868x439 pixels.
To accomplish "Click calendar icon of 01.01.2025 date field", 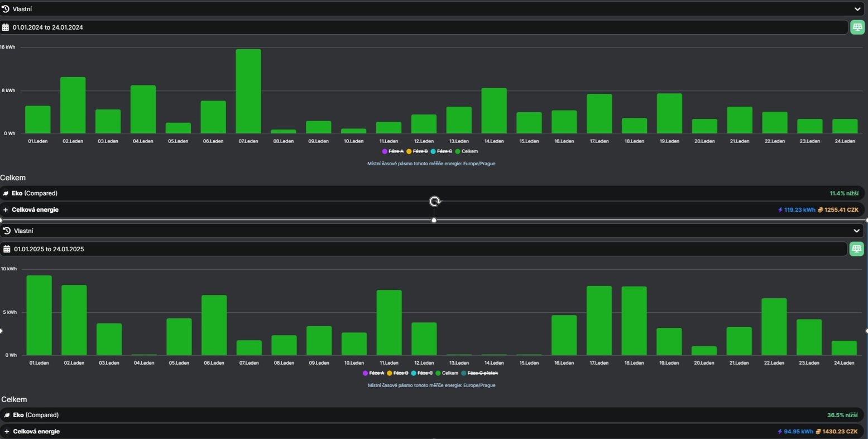I will pyautogui.click(x=7, y=249).
